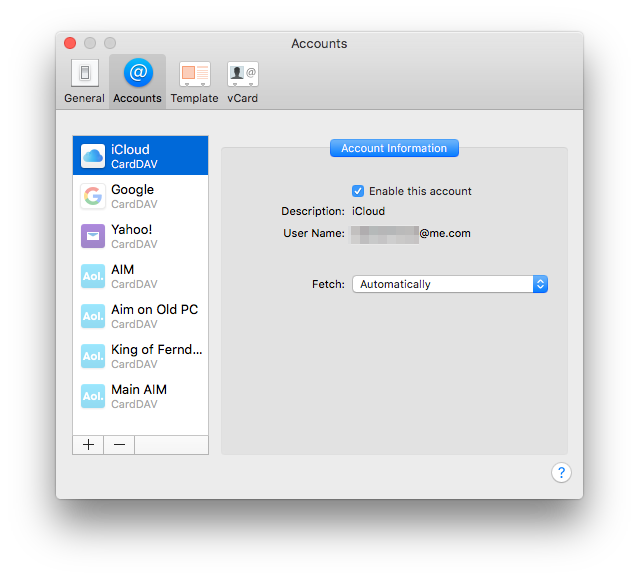Screen dimensions: 639x579
Task: Click the Aol icon beside Aim on Old PC
Action: coord(93,316)
